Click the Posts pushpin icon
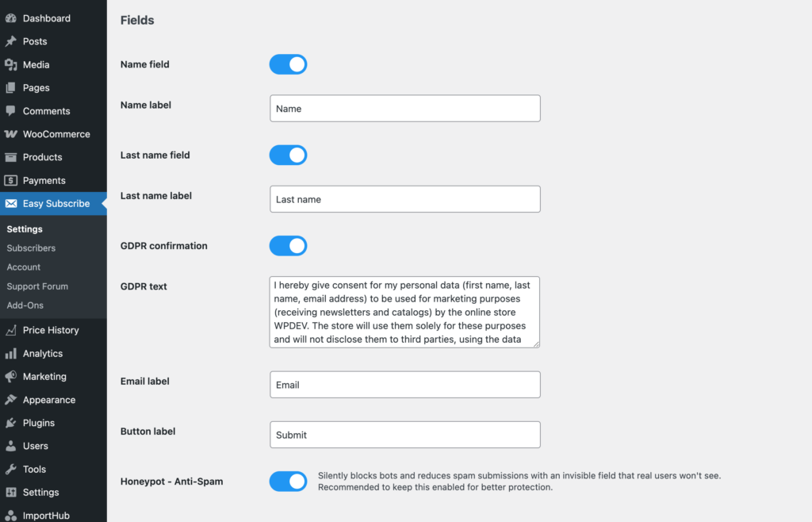The width and height of the screenshot is (812, 522). (10, 41)
